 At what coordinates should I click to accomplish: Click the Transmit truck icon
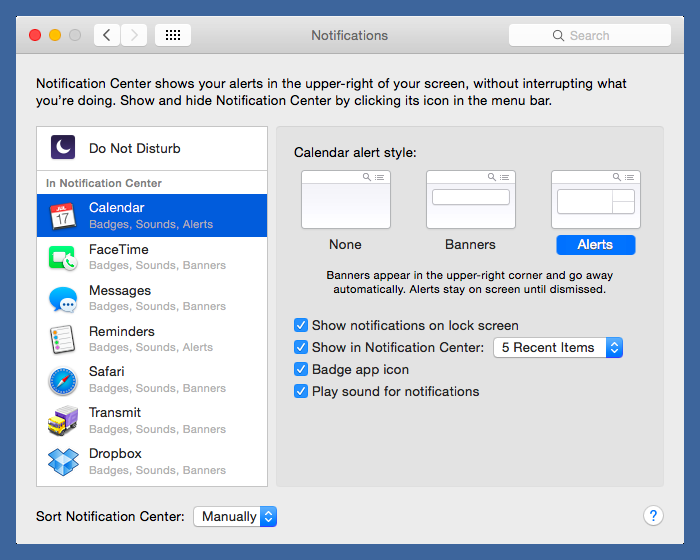coord(63,421)
